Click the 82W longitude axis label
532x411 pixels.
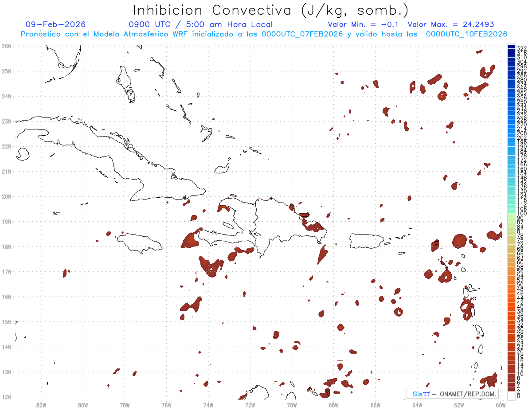pos(41,404)
